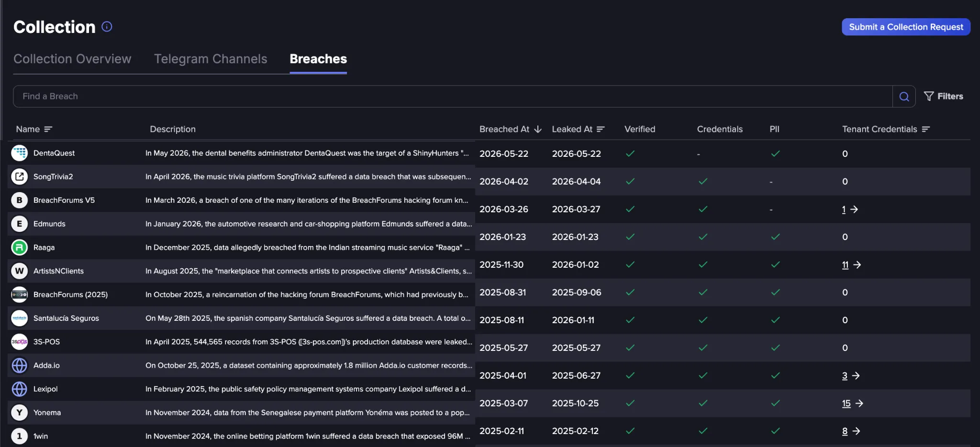Click the Adda.io globe icon

pos(20,365)
